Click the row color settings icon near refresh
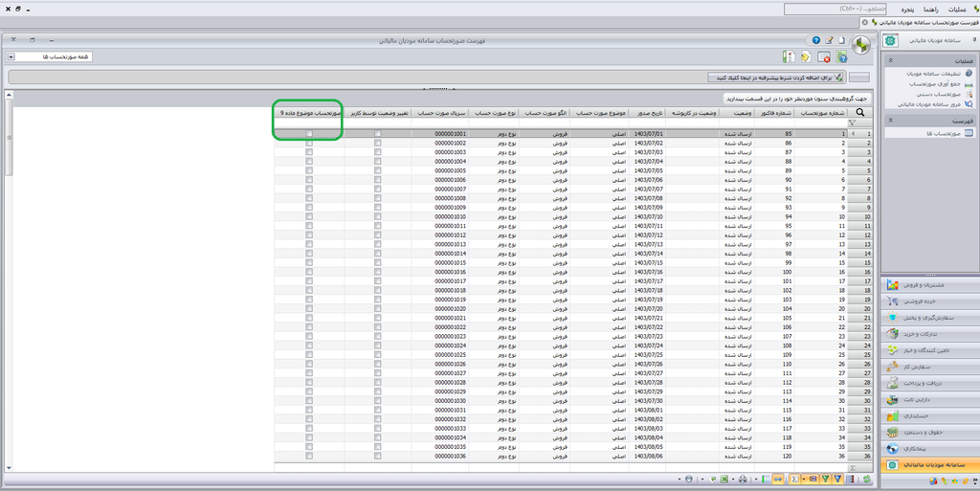This screenshot has height=491, width=980. 850,480
